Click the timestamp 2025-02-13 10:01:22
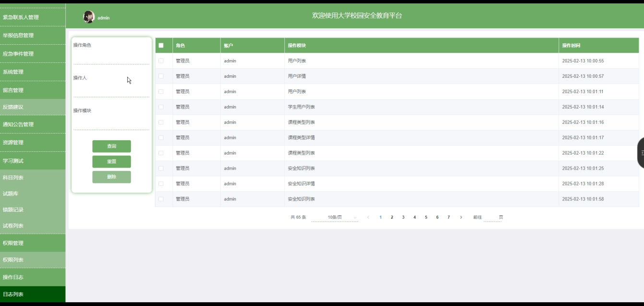The image size is (644, 306). (x=583, y=153)
